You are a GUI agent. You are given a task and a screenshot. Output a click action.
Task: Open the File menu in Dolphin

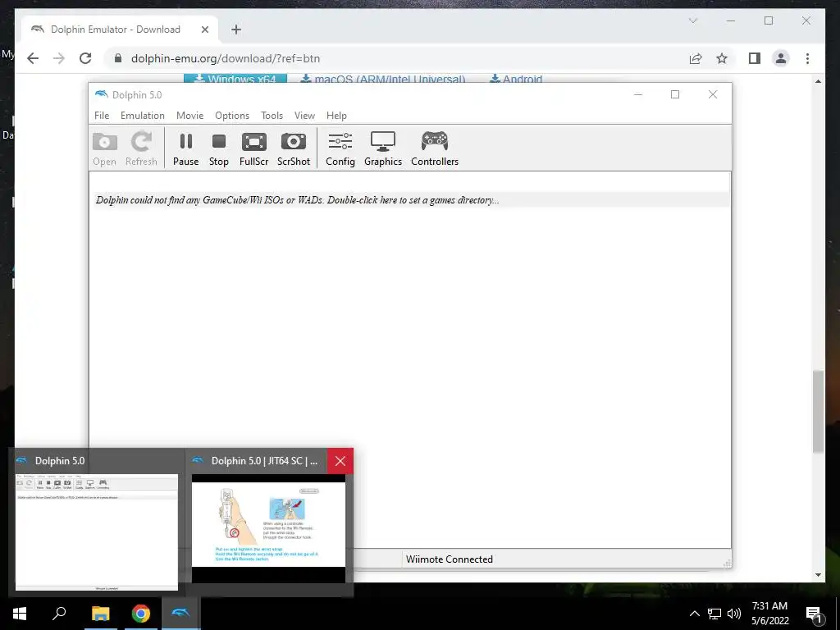[x=102, y=115]
